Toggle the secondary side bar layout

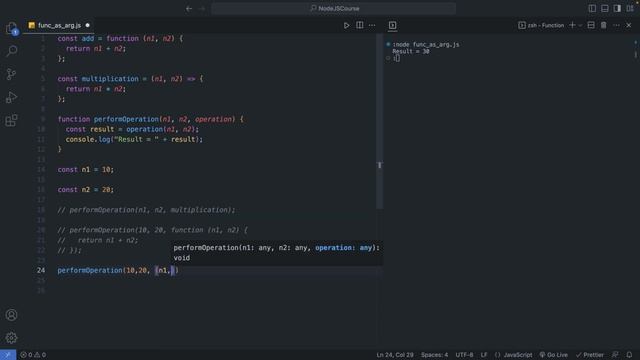click(617, 9)
